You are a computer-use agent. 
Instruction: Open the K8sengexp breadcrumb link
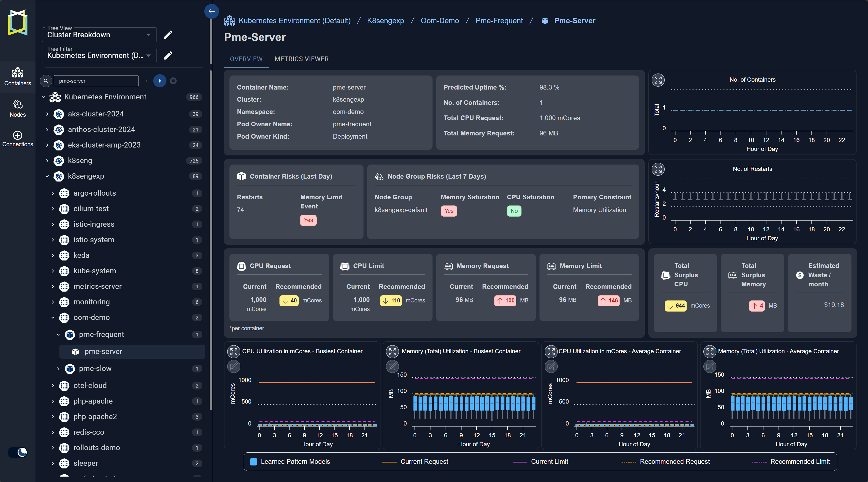385,20
